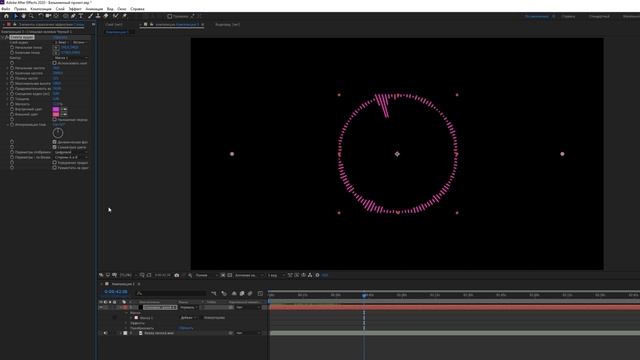Image resolution: width=640 pixels, height=360 pixels.
Task: Switch to the Default workspace button
Action: (537, 16)
